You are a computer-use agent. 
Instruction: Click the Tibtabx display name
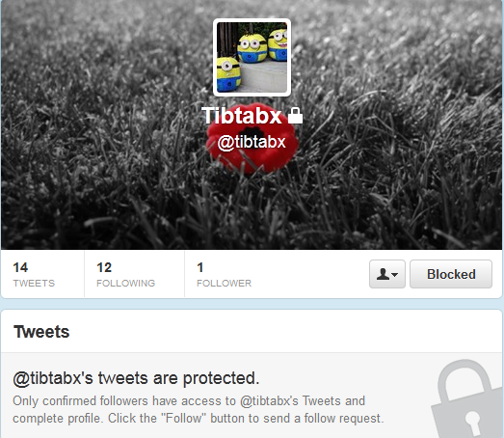tap(241, 116)
